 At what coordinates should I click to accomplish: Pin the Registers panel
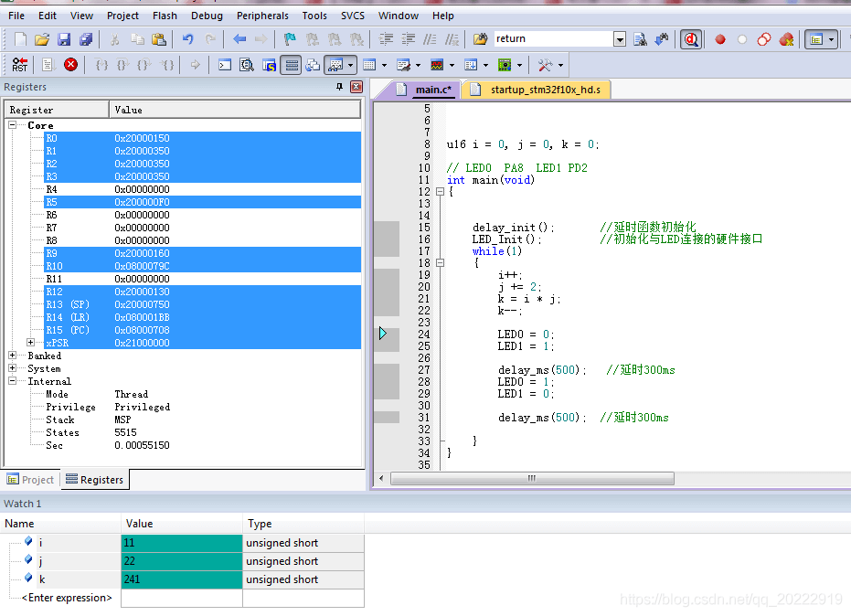(x=339, y=87)
